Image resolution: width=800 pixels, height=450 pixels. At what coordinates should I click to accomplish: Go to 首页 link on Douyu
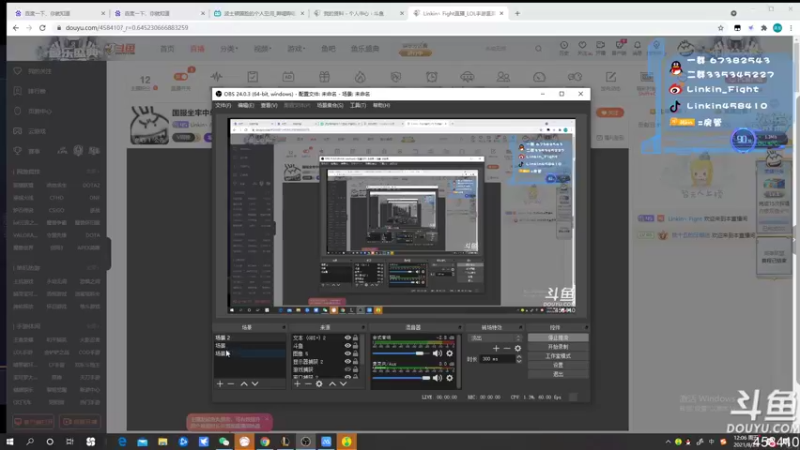tap(167, 48)
